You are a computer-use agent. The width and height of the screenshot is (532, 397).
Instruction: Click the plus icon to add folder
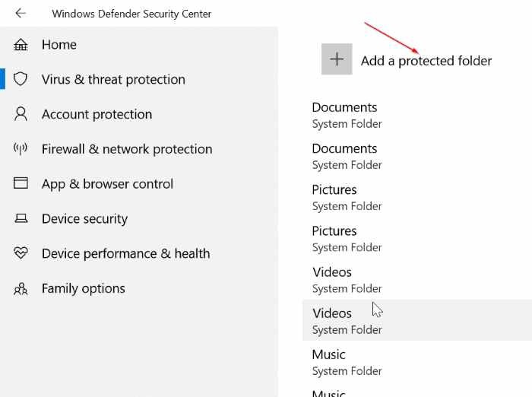(337, 59)
